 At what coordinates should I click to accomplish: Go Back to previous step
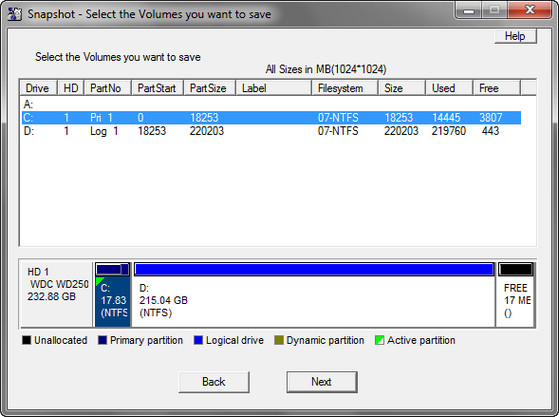click(214, 382)
